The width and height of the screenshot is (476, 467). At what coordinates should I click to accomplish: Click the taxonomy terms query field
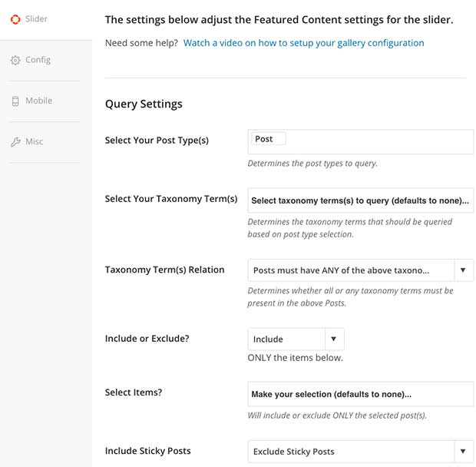(x=361, y=200)
